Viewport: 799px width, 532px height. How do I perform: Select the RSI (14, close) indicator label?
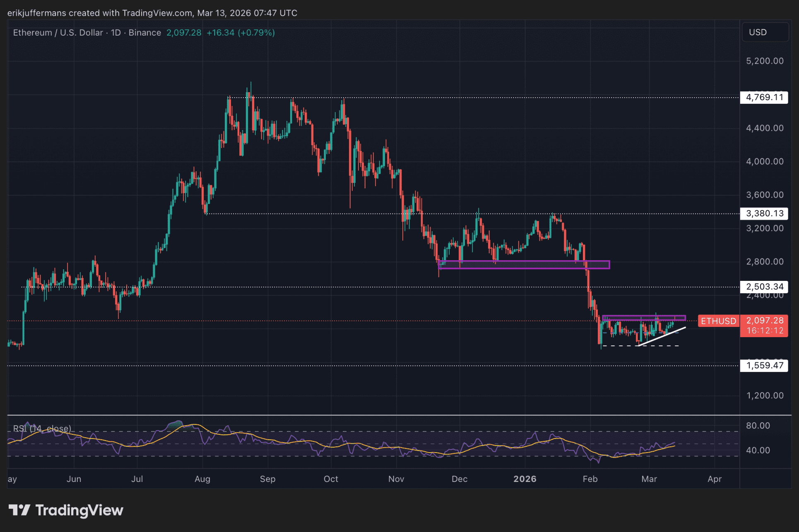click(42, 429)
